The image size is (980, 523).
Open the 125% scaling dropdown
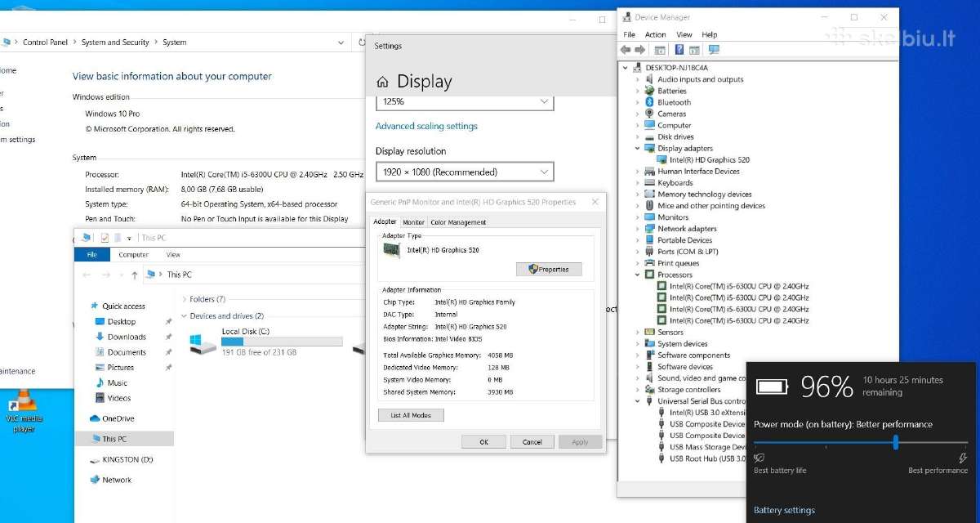coord(465,102)
